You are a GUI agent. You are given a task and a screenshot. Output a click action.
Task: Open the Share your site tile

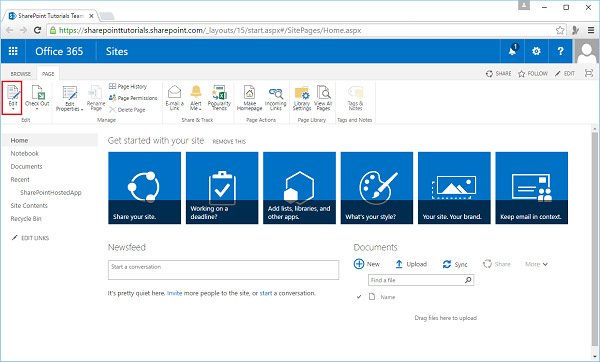pyautogui.click(x=145, y=188)
